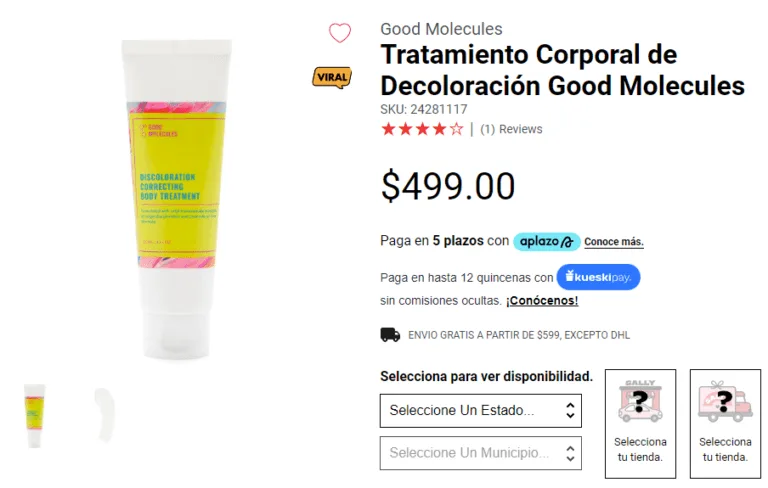
Task: Open the (1) Reviews link
Action: point(511,129)
